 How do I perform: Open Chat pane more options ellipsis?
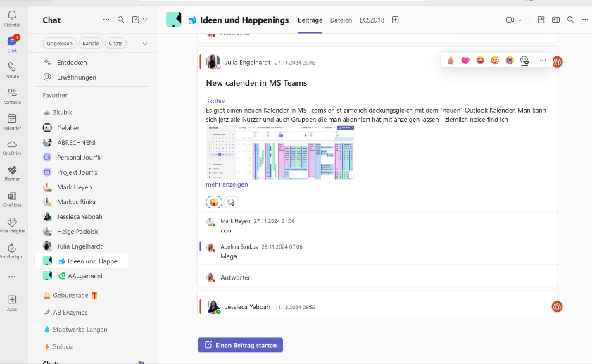point(106,20)
